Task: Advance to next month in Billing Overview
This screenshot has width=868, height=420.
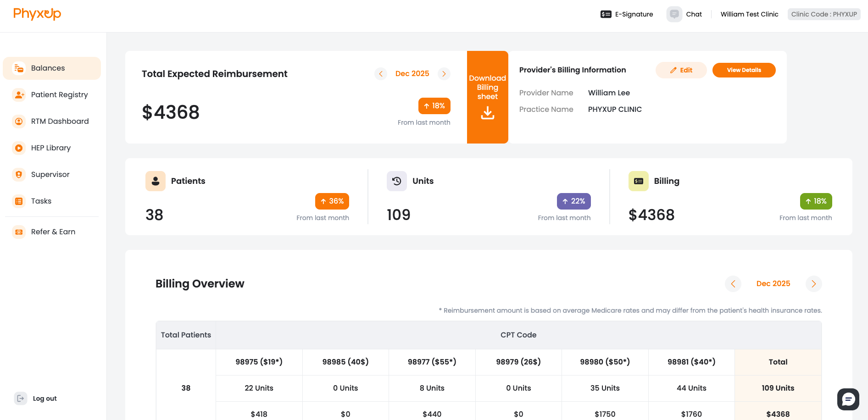Action: tap(813, 284)
